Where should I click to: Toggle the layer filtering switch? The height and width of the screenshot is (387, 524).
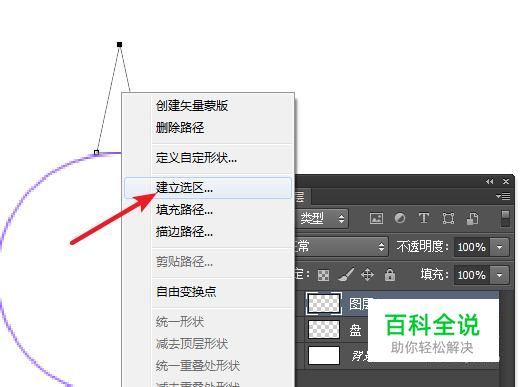[505, 219]
